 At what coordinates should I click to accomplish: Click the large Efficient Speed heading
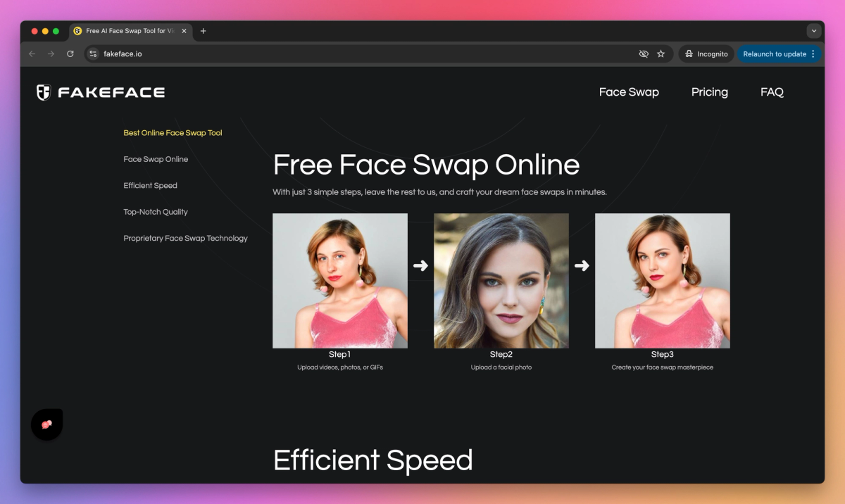[x=373, y=460]
